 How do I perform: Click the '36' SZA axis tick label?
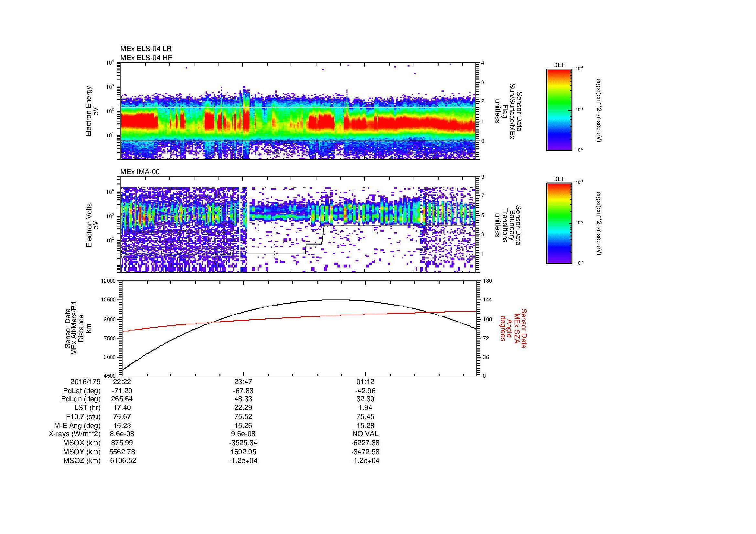pos(486,357)
